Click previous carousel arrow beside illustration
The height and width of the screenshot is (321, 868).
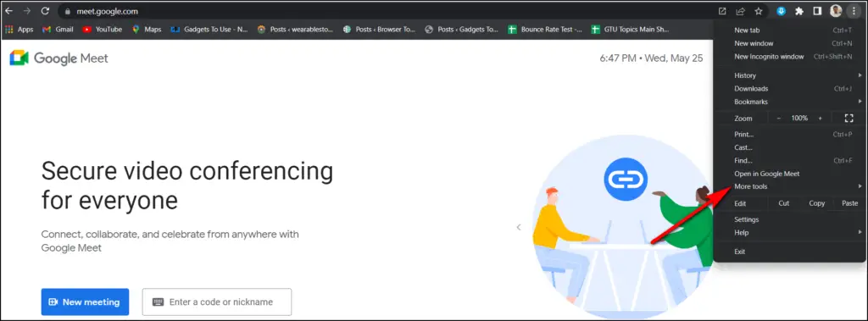click(x=519, y=227)
